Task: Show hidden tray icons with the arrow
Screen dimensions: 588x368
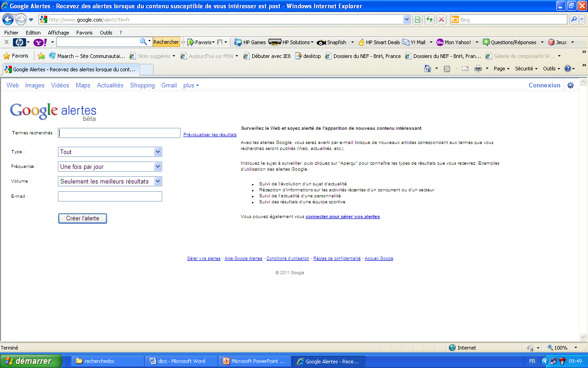Action: (545, 361)
